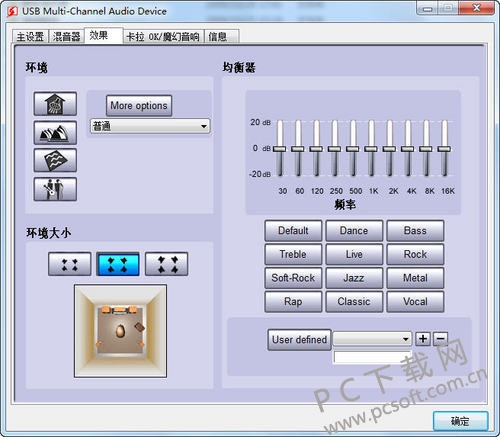
Task: Apply the Classic equalizer preset
Action: point(354,302)
